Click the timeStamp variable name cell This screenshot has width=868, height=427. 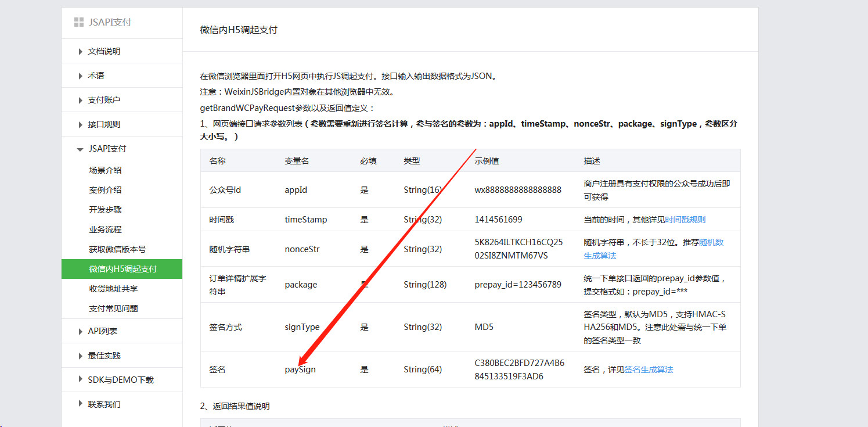point(306,220)
